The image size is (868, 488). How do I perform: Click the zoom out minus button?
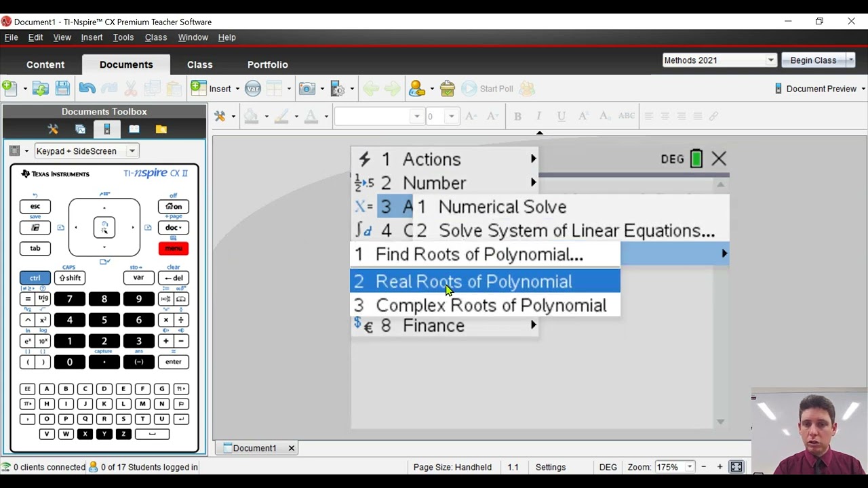click(704, 467)
